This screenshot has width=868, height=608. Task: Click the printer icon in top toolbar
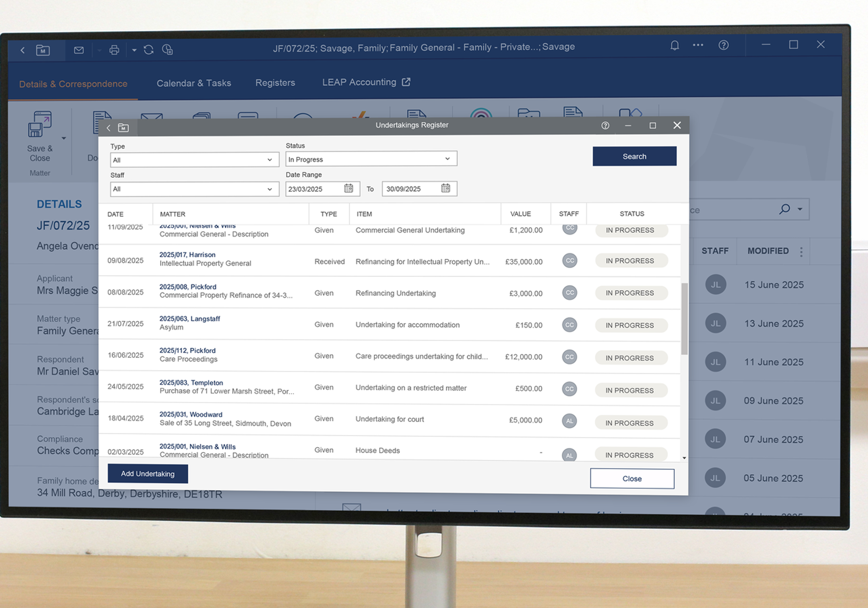coord(114,50)
